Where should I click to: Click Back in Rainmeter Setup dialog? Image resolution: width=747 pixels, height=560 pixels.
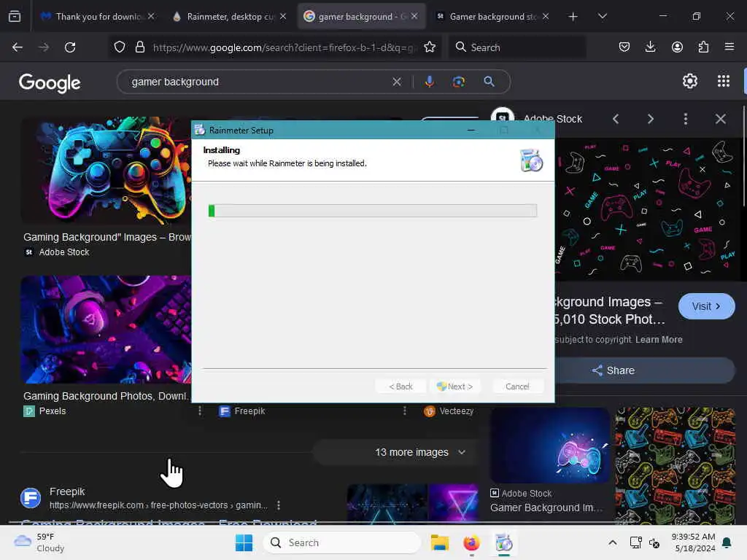point(400,386)
